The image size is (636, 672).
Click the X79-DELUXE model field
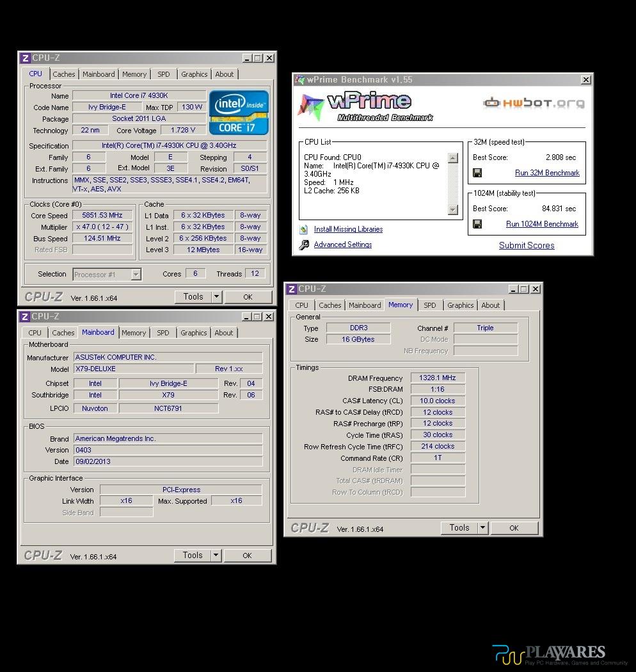134,369
